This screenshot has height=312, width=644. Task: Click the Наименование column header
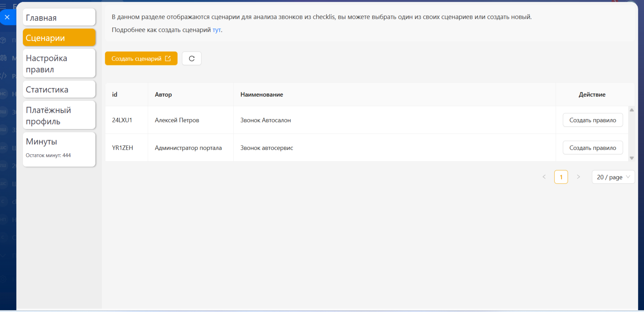pyautogui.click(x=262, y=95)
